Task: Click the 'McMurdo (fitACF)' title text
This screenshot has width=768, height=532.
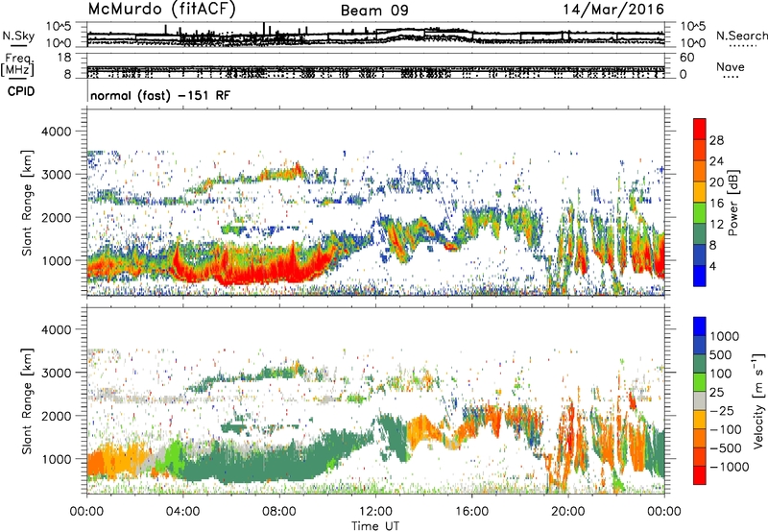Action: (161, 10)
